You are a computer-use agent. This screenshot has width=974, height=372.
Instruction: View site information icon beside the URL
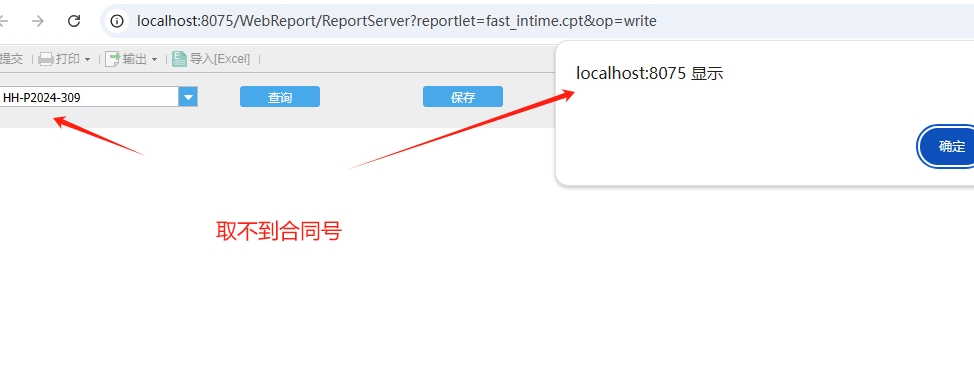[x=117, y=21]
